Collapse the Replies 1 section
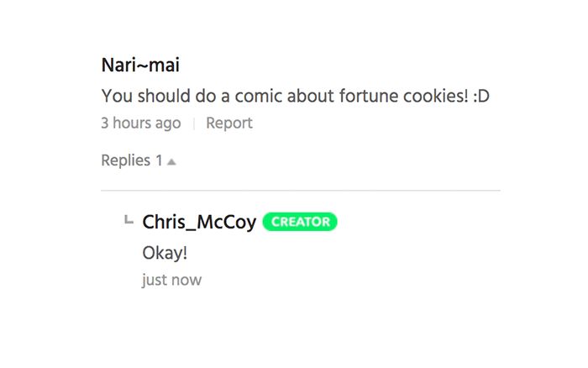Image resolution: width=588 pixels, height=368 pixels. click(138, 160)
